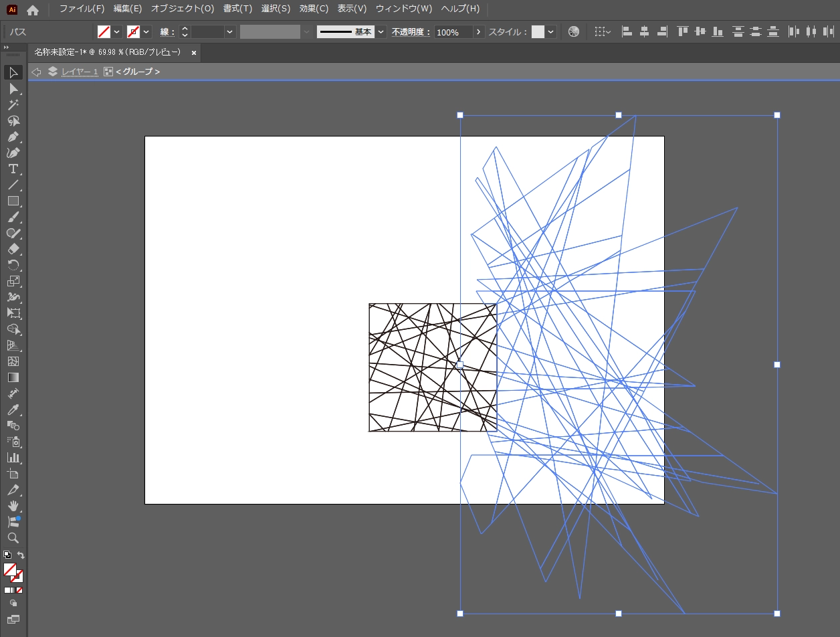Click the opacity 100% input field
This screenshot has height=637, width=840.
[x=453, y=32]
